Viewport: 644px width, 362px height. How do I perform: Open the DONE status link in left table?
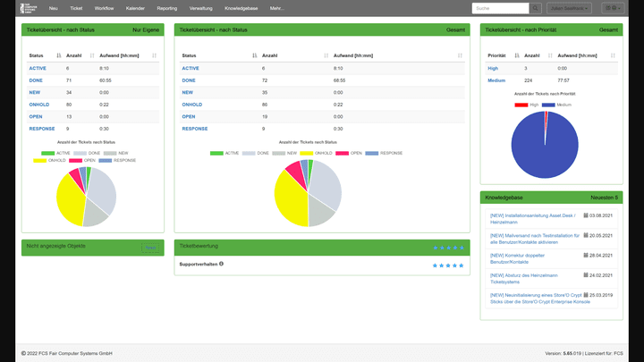point(37,80)
